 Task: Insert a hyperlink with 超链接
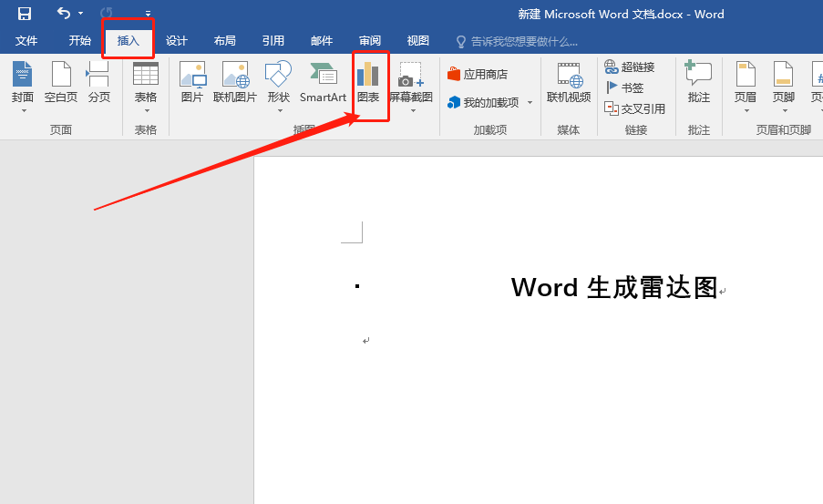click(x=630, y=67)
